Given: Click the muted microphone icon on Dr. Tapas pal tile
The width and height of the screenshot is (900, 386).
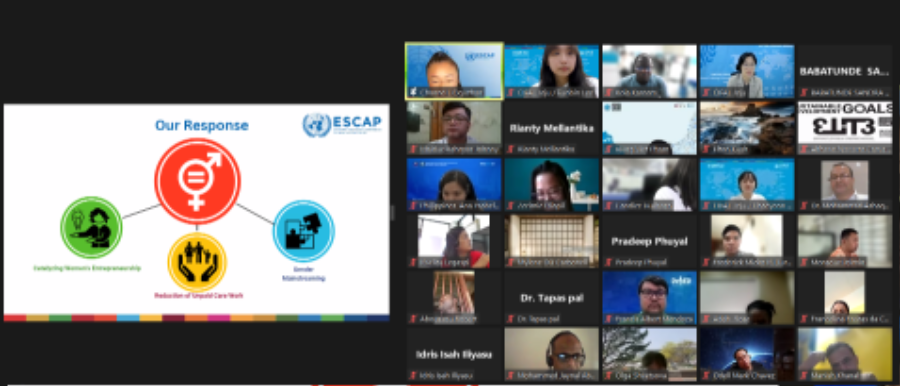Looking at the screenshot, I should 510,319.
